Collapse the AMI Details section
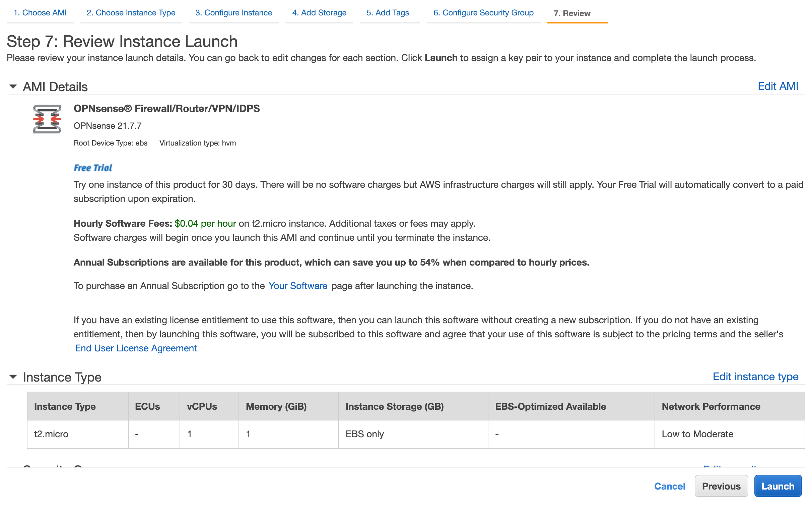Viewport: 812px width, 511px height. 13,87
